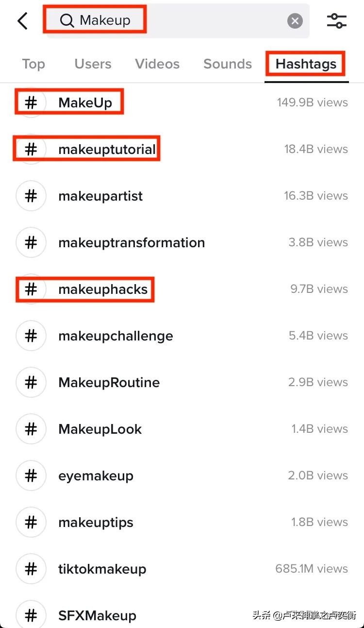Open the makeuphacks hashtag

[103, 289]
